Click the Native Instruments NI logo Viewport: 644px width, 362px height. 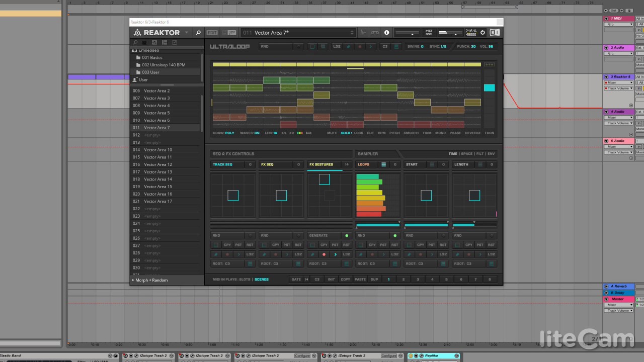[x=495, y=33]
